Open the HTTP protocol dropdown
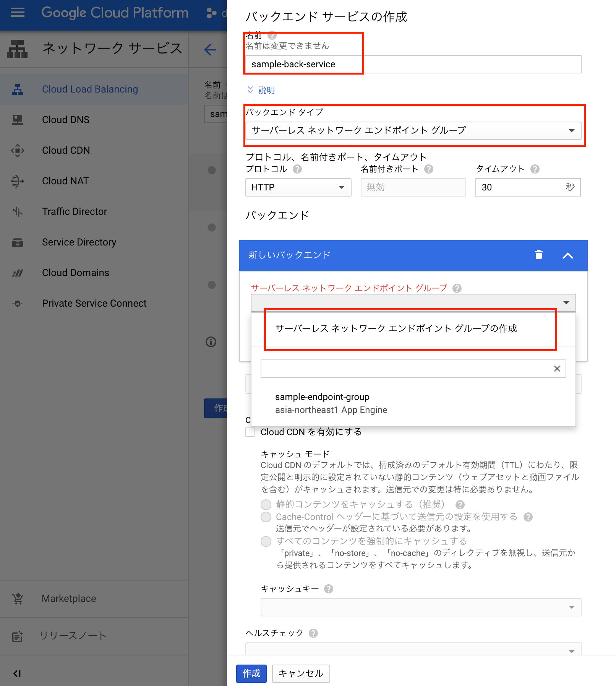Image resolution: width=616 pixels, height=686 pixels. point(298,187)
